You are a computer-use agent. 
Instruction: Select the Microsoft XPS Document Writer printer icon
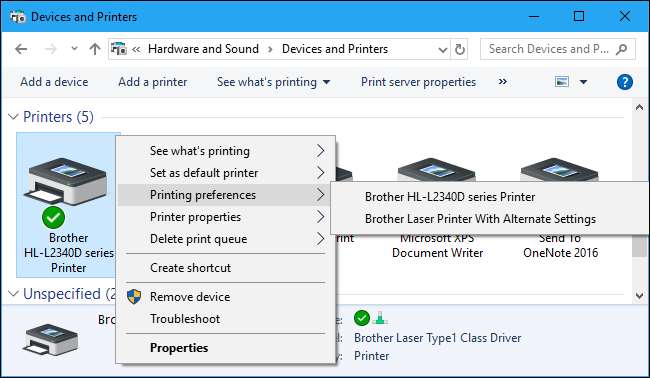[437, 170]
